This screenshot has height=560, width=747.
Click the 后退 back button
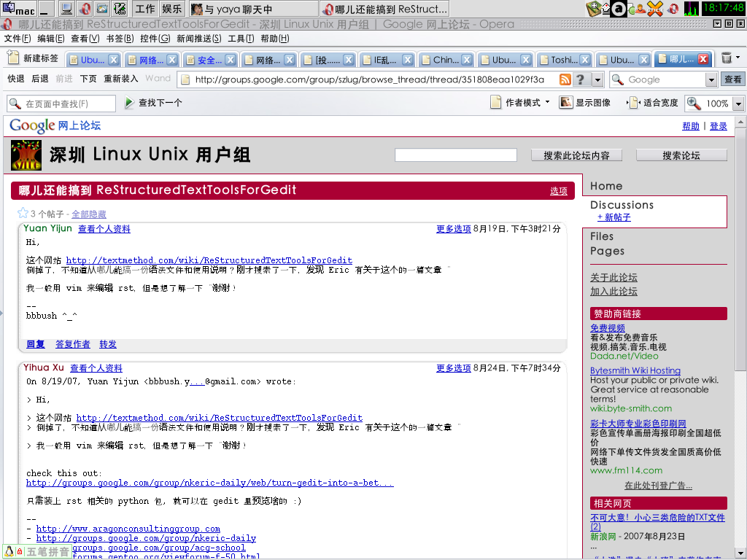coord(39,79)
